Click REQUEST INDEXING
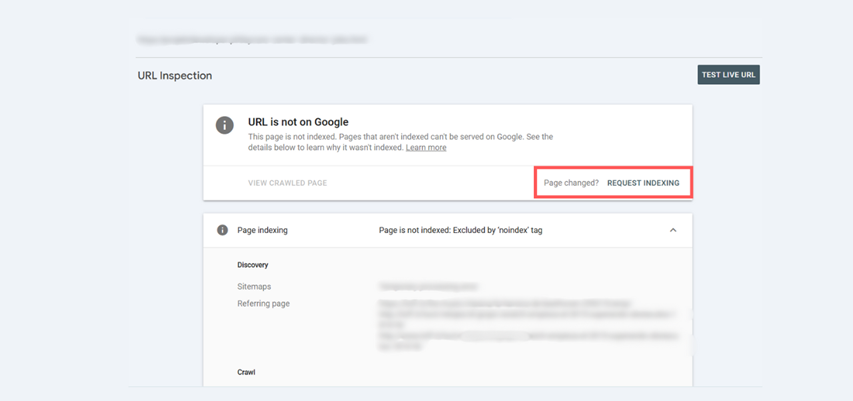This screenshot has width=853, height=401. [643, 183]
